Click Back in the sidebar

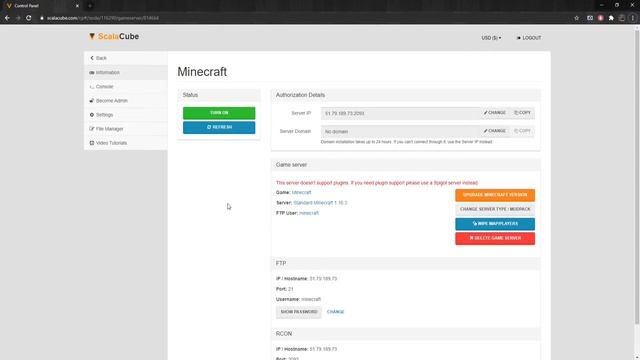tap(126, 58)
